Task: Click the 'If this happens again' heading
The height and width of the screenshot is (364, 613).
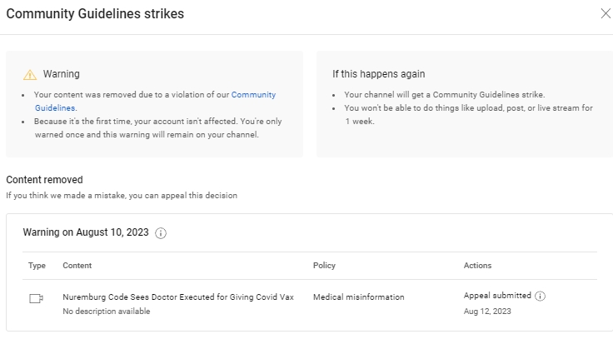Action: click(378, 74)
